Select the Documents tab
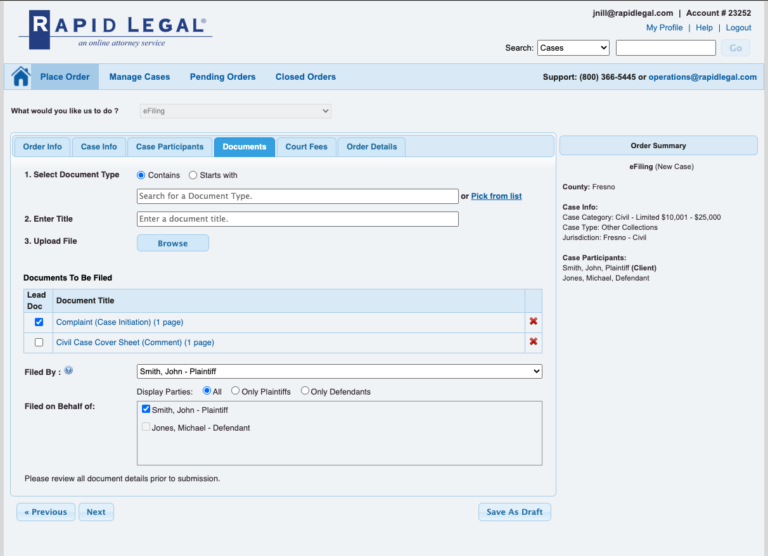This screenshot has width=768, height=556. click(x=244, y=147)
